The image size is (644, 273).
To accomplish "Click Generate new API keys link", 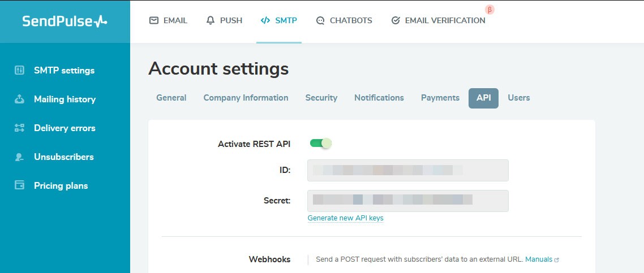I will pyautogui.click(x=345, y=218).
